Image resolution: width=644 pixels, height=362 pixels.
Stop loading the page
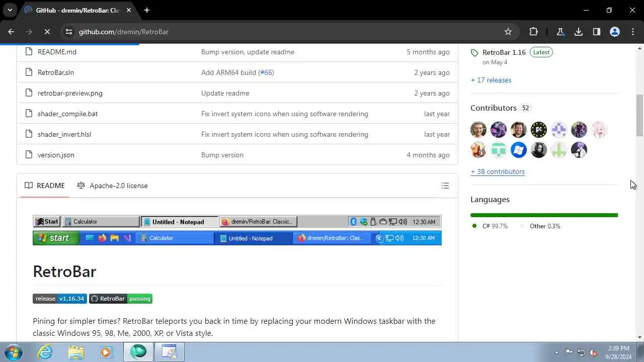[47, 32]
